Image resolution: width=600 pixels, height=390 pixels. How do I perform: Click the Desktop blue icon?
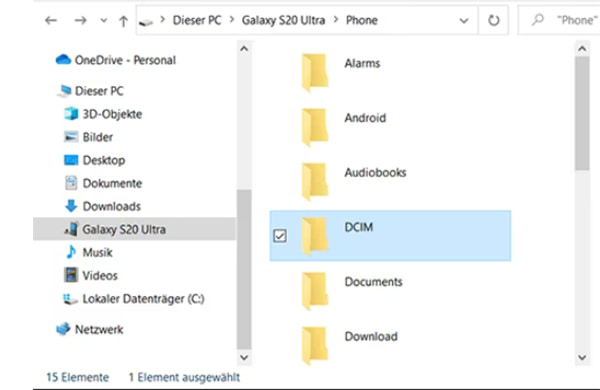[71, 160]
